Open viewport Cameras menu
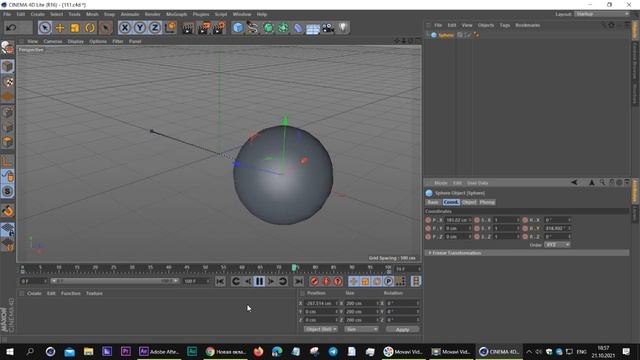Screen dimensions: 640x360 click(53, 42)
